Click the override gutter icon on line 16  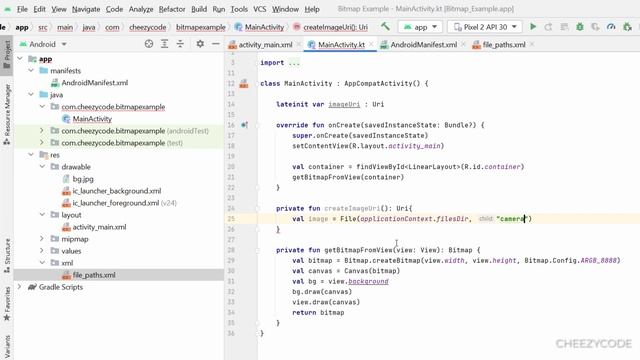coord(244,125)
